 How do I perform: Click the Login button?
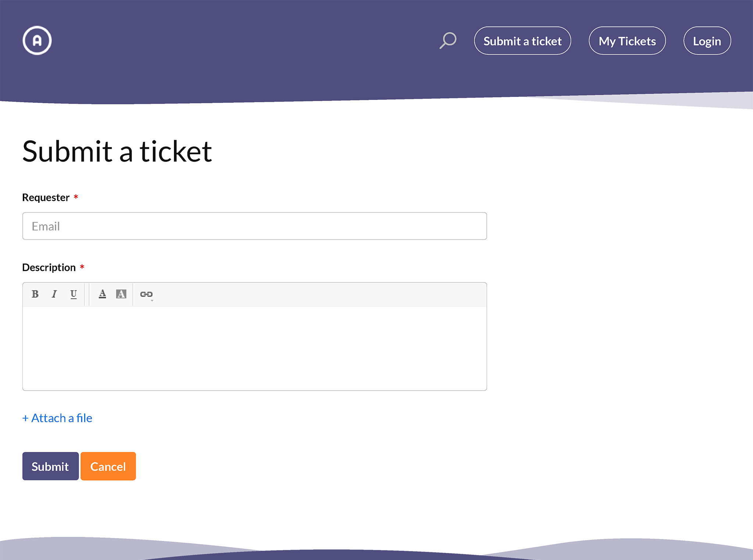click(x=707, y=41)
